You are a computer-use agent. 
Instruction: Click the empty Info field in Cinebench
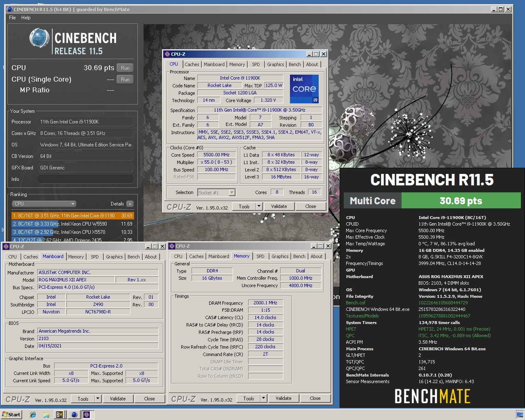(x=85, y=179)
